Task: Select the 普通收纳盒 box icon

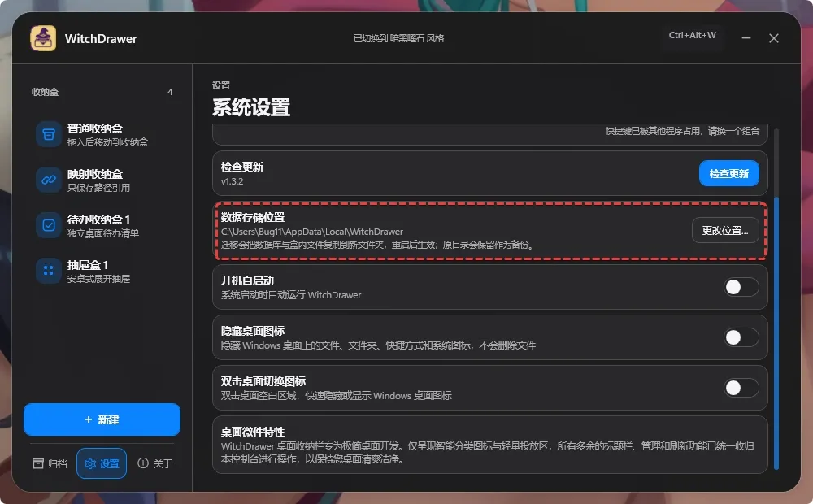Action: click(x=49, y=134)
